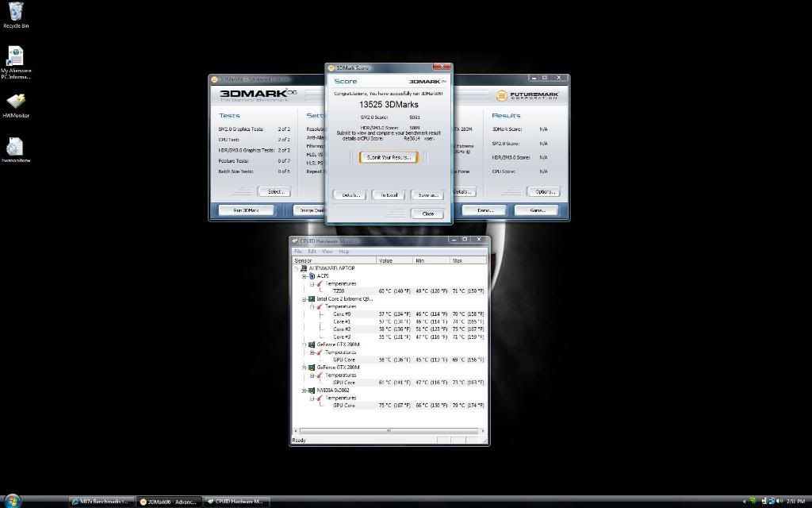This screenshot has width=812, height=508.
Task: Collapse the NVIDIA 0x0862 node
Action: (x=304, y=391)
